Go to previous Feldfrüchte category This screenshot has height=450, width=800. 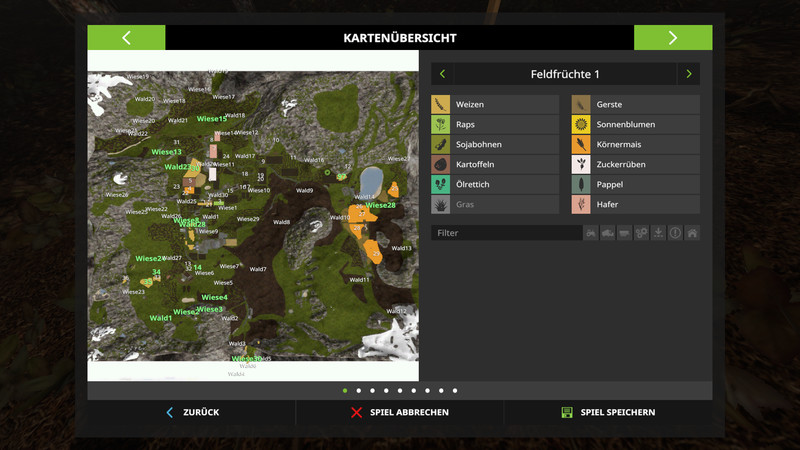point(442,74)
